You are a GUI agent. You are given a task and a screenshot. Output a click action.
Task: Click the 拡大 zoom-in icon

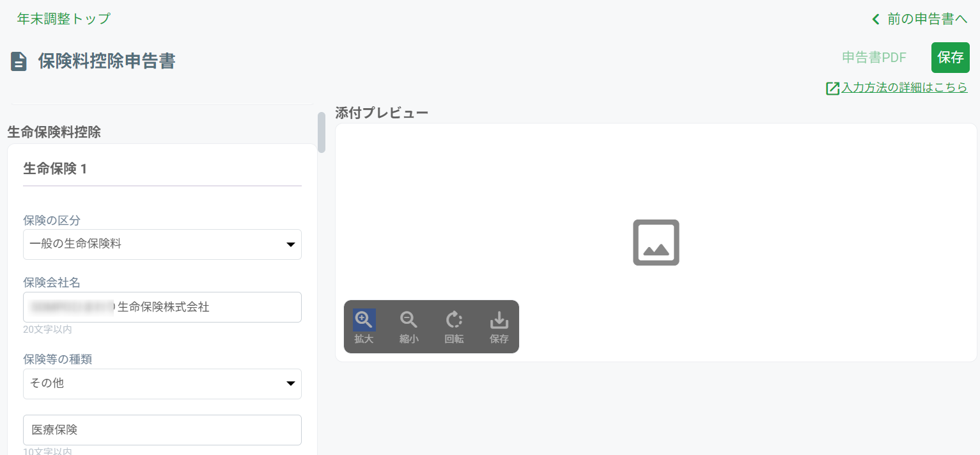pos(364,319)
